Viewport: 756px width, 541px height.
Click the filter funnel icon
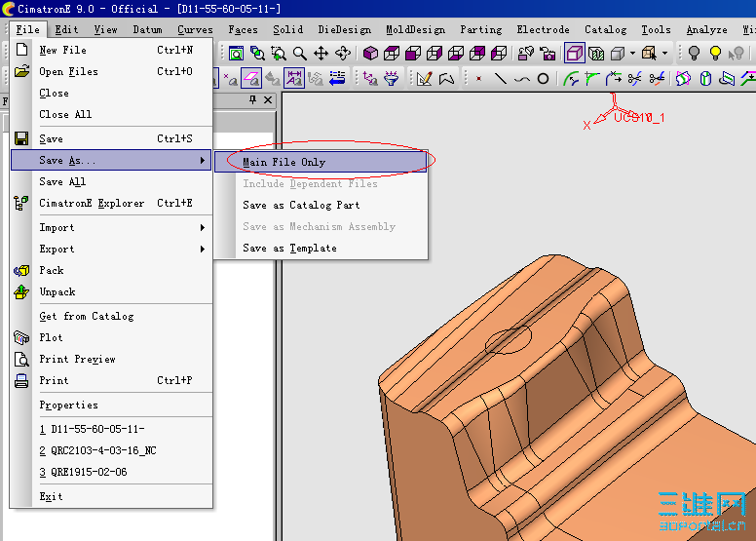tap(392, 78)
